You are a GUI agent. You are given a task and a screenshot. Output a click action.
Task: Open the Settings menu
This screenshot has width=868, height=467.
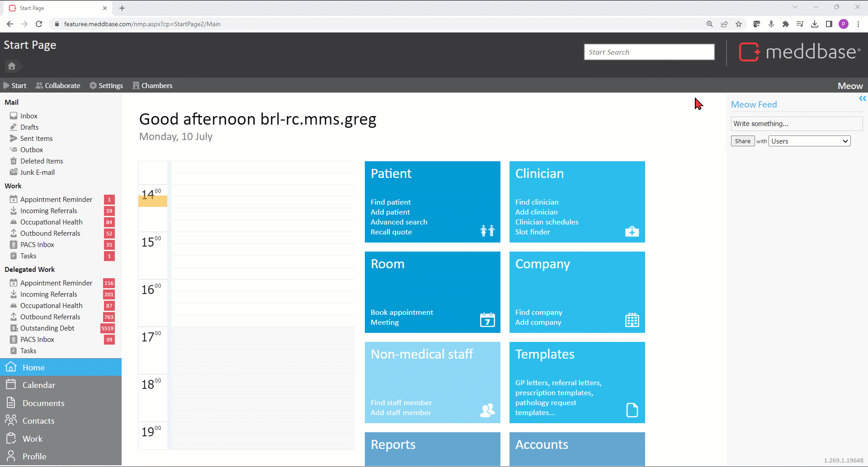(106, 85)
